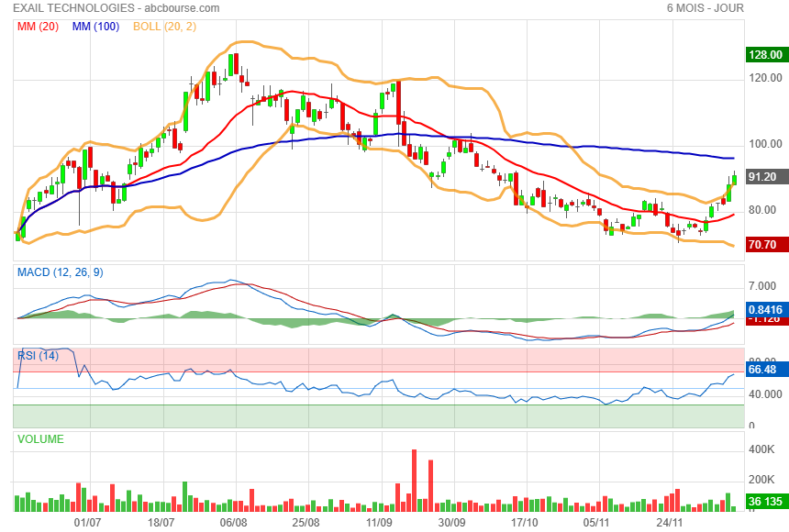
Task: Click the 6 MOIS - JOUR period label
Action: [x=705, y=8]
